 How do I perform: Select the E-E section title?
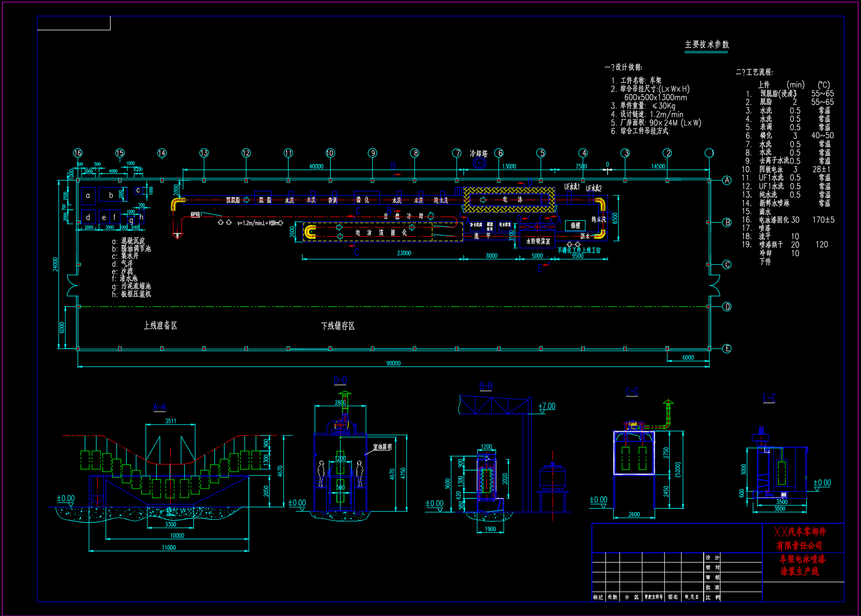click(769, 398)
